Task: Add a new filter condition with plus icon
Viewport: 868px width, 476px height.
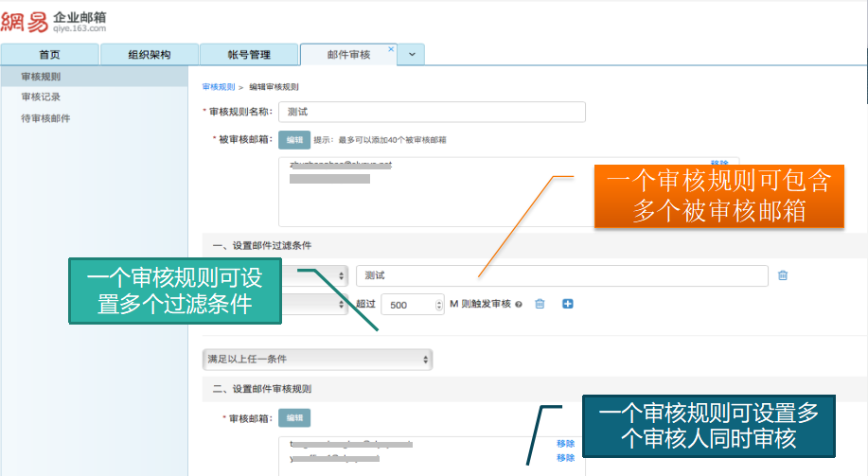Action: pyautogui.click(x=568, y=304)
